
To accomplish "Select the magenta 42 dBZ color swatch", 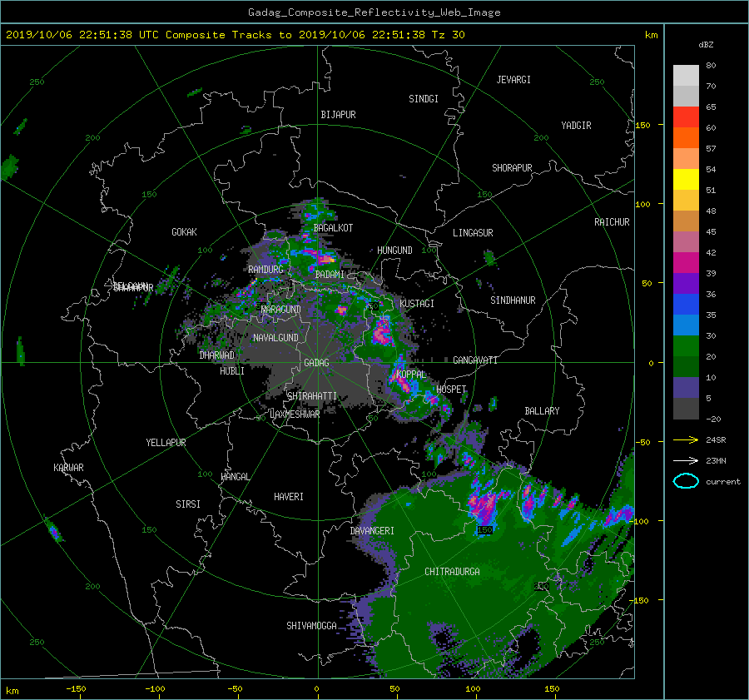I will pyautogui.click(x=686, y=262).
